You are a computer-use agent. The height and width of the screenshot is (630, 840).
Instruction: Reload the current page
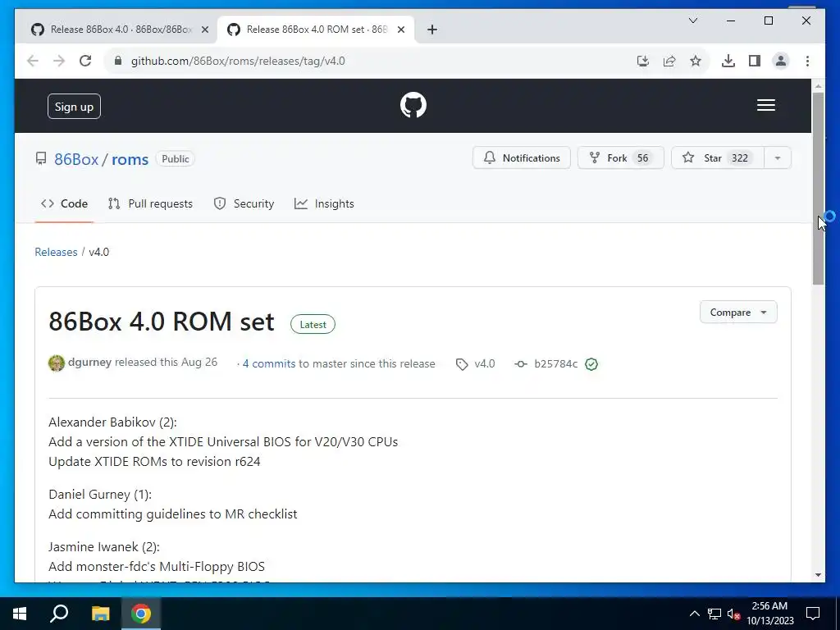coord(85,61)
